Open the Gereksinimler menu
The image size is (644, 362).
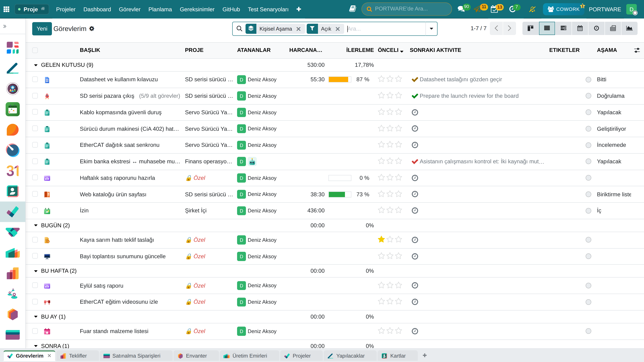[197, 9]
